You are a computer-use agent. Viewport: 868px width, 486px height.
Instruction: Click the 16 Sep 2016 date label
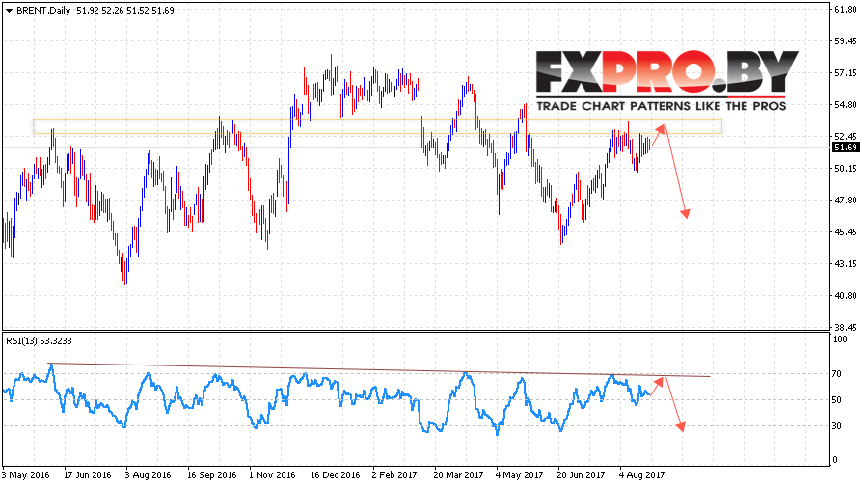click(x=211, y=475)
